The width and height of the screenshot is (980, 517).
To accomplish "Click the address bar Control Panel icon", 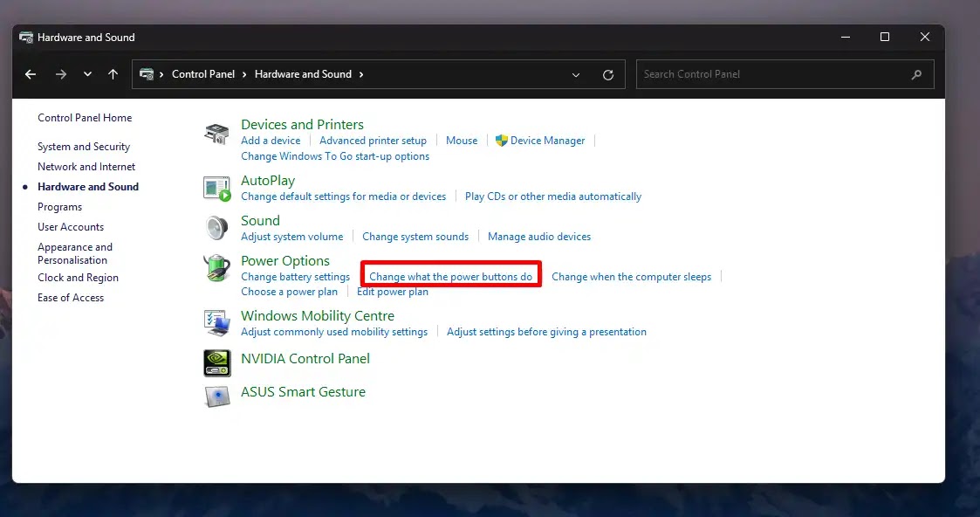I will 147,74.
